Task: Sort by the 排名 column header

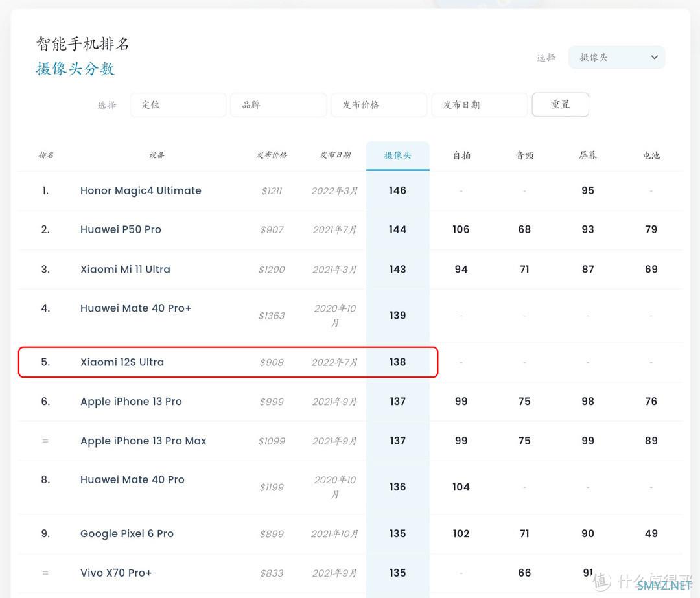Action: [x=46, y=155]
